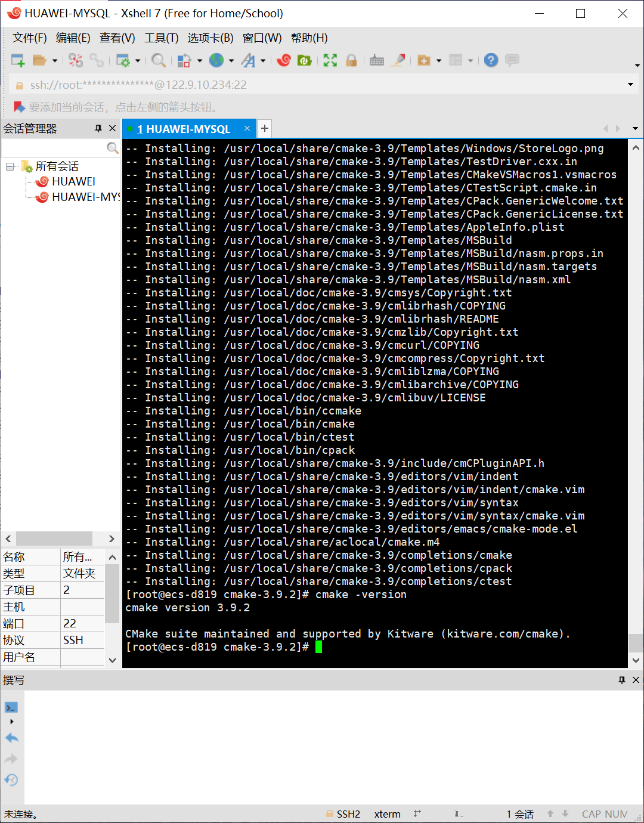Click the globe encoding icon

[x=216, y=60]
